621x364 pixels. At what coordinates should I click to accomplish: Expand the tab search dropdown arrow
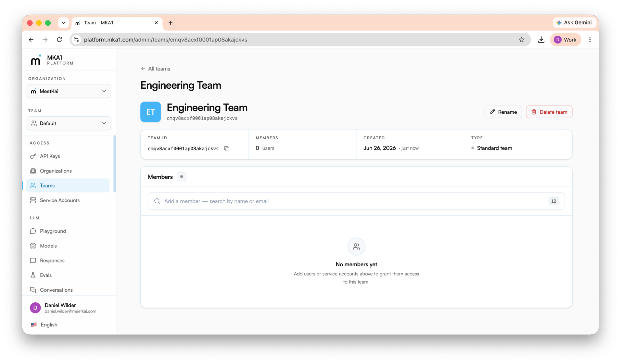(x=63, y=23)
